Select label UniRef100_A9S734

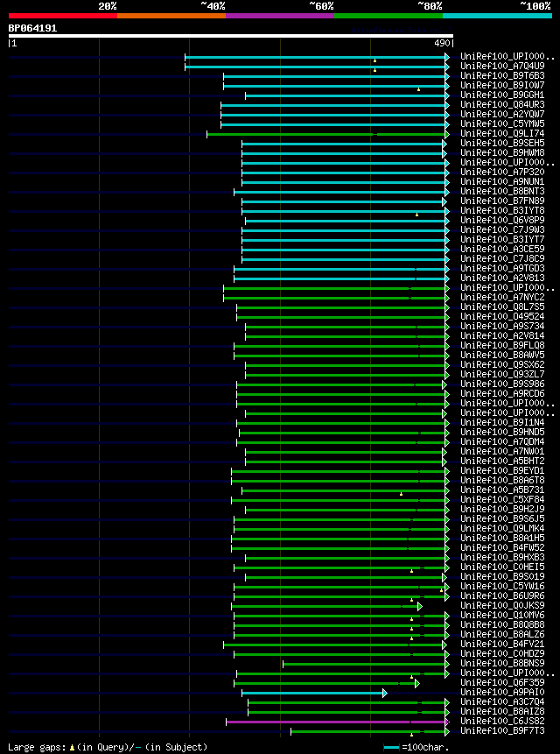(502, 326)
